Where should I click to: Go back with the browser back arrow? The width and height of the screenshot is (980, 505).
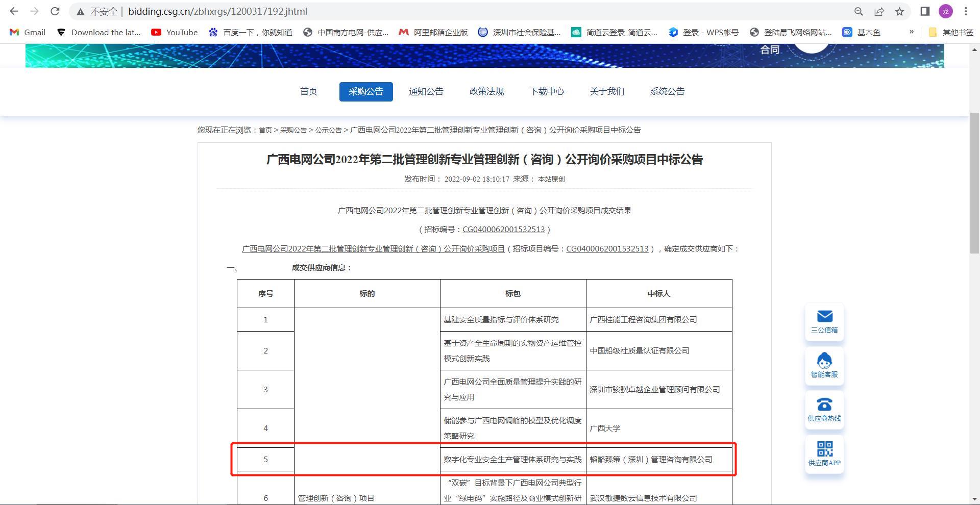coord(14,11)
